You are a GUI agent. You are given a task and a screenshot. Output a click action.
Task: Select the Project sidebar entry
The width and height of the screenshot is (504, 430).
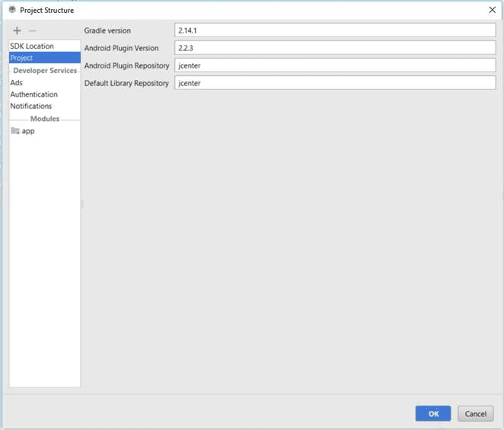pos(45,58)
